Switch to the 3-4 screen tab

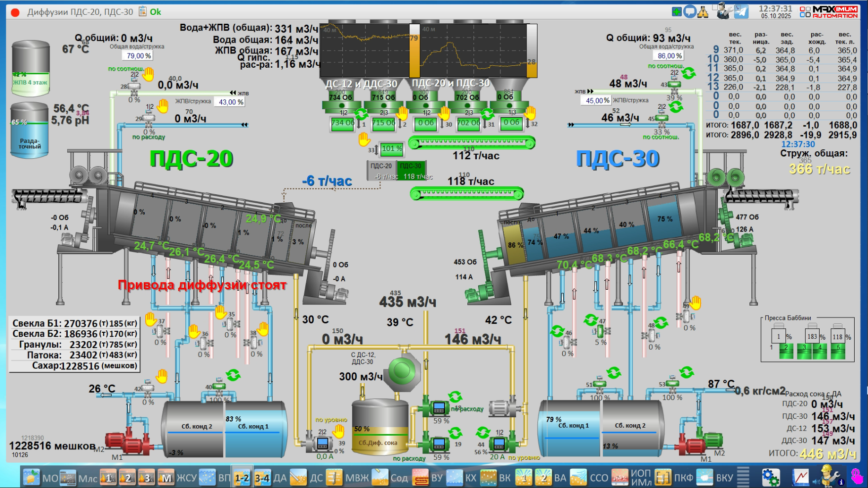[x=262, y=478]
